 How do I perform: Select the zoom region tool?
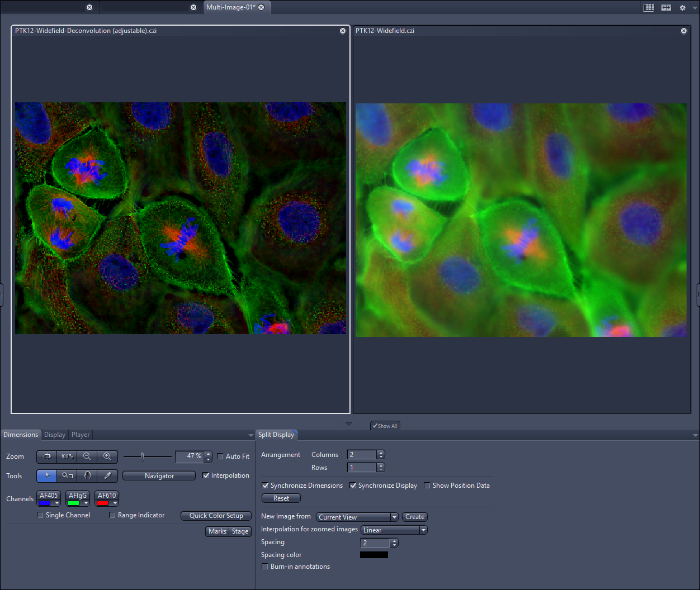(67, 475)
